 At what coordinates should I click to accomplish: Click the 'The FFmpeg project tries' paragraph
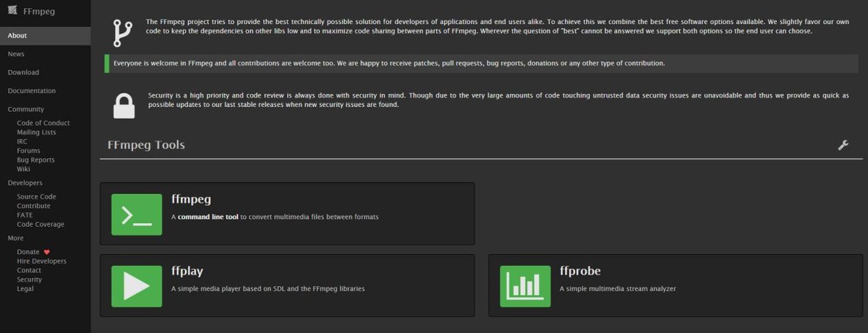click(x=498, y=27)
